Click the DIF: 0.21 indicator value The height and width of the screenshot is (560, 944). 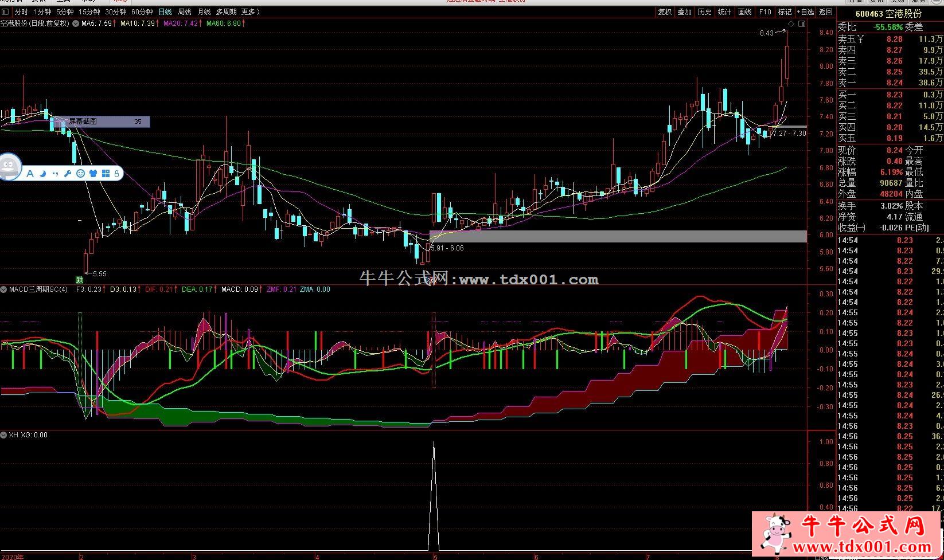click(161, 289)
